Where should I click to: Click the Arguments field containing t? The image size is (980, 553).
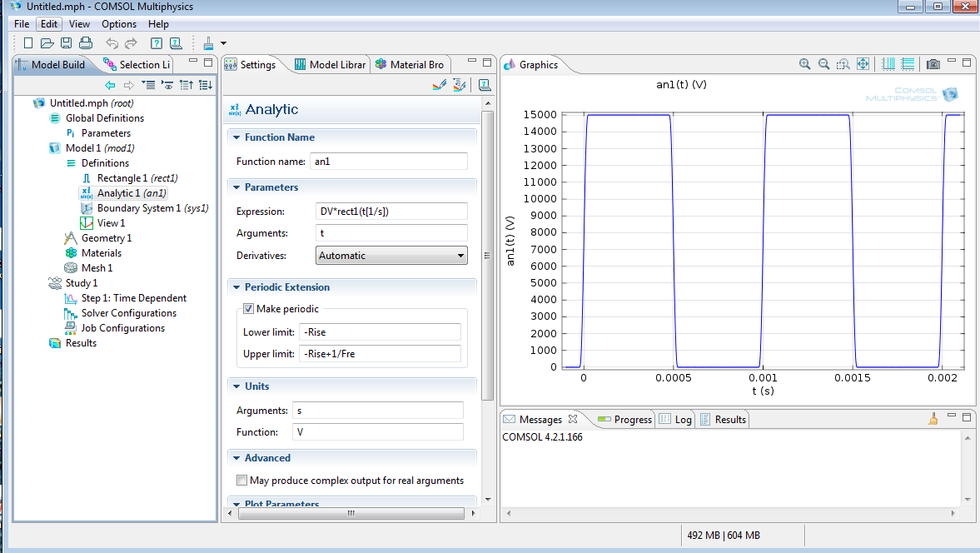click(x=392, y=233)
